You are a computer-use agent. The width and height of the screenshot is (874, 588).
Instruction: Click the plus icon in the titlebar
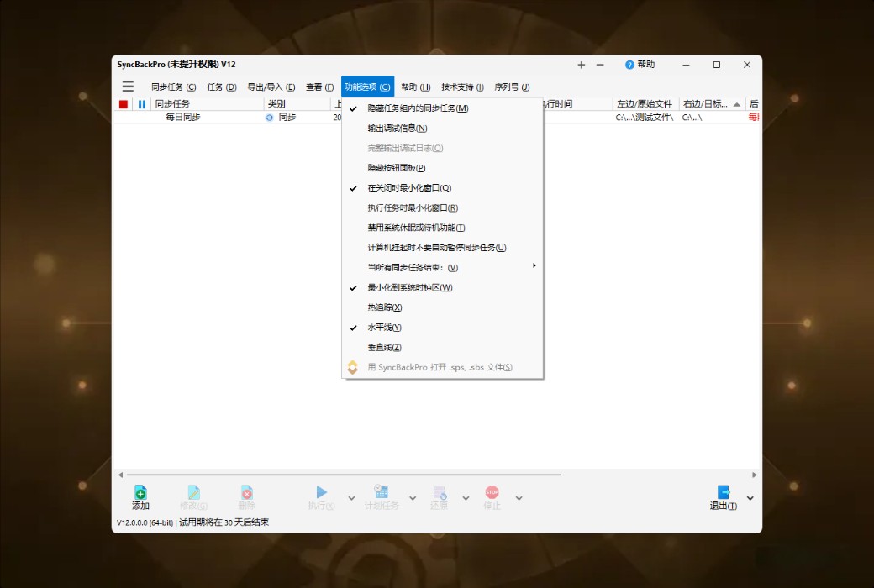pyautogui.click(x=581, y=65)
